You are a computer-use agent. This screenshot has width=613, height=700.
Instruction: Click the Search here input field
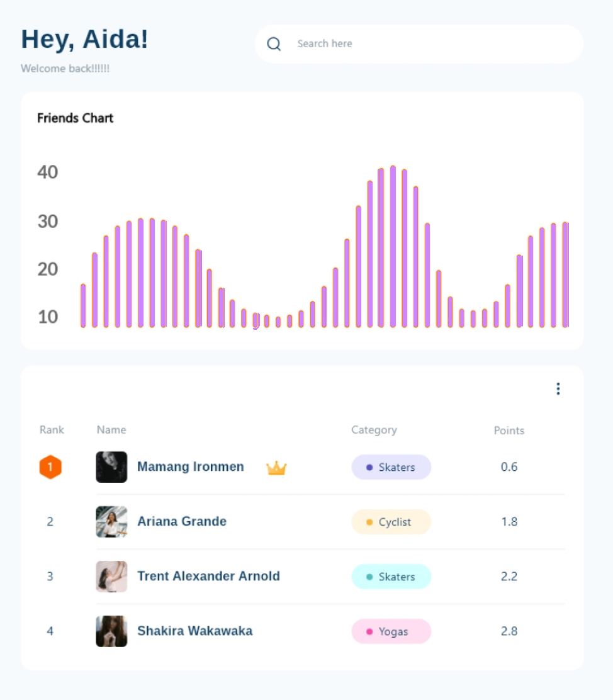tap(428, 44)
